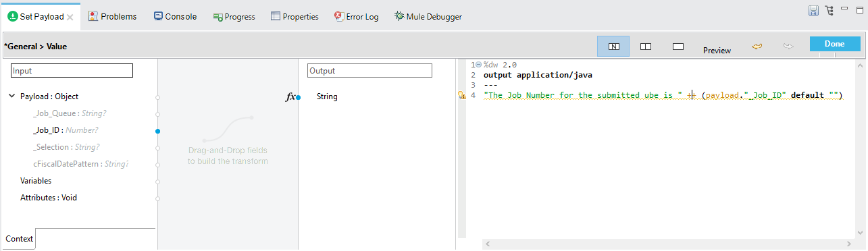Click the fx function icon beside String
This screenshot has height=251, width=868.
[x=290, y=97]
